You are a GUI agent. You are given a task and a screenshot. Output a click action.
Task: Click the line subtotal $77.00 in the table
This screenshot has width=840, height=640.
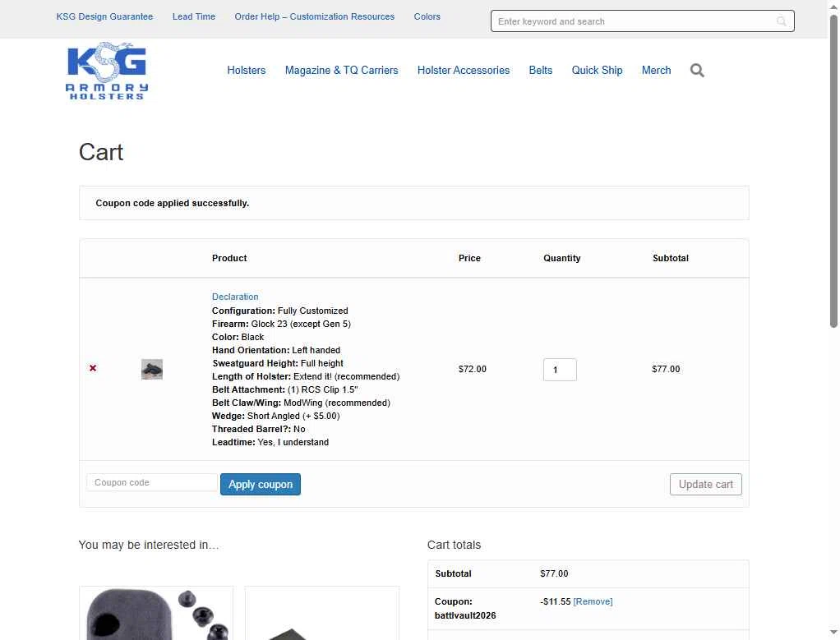pyautogui.click(x=666, y=369)
